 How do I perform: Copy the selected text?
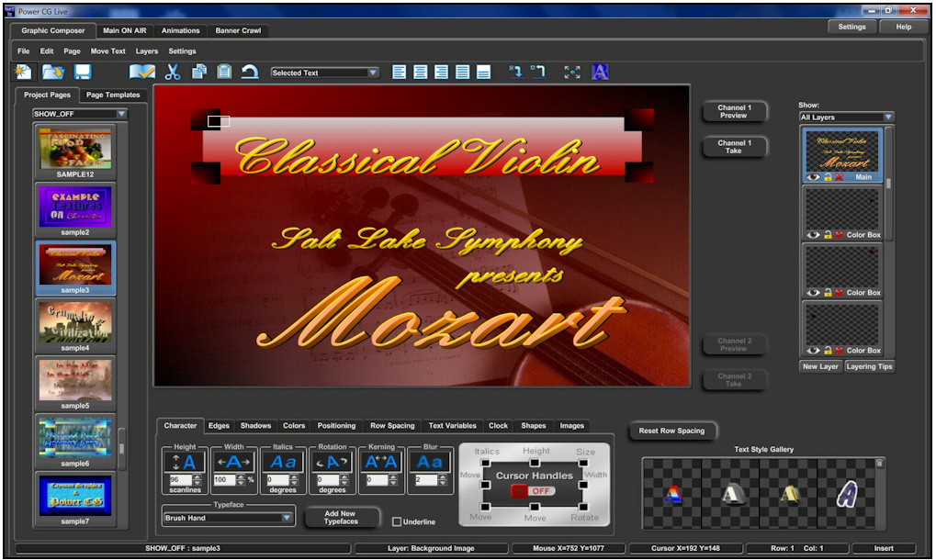[x=199, y=72]
